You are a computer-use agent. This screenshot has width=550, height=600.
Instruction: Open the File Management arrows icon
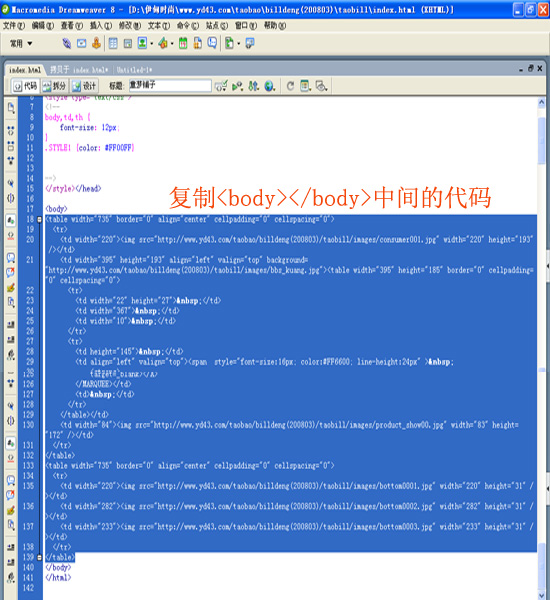[x=253, y=86]
